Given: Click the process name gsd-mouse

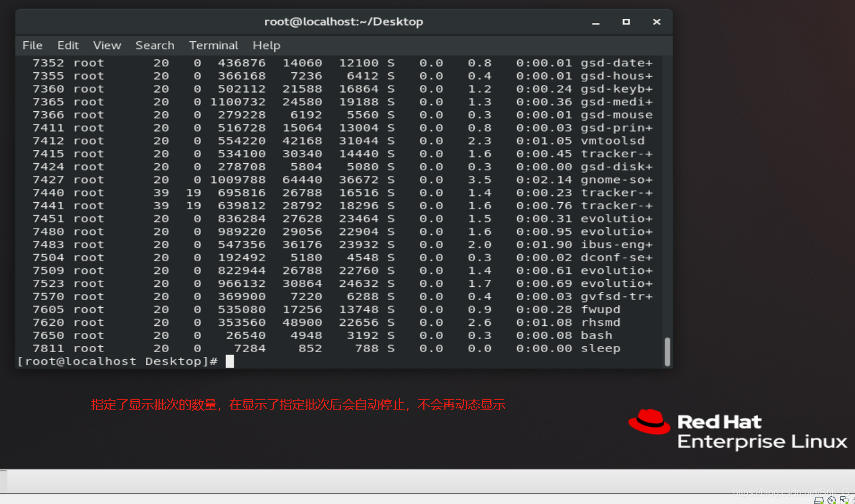Looking at the screenshot, I should click(x=616, y=115).
